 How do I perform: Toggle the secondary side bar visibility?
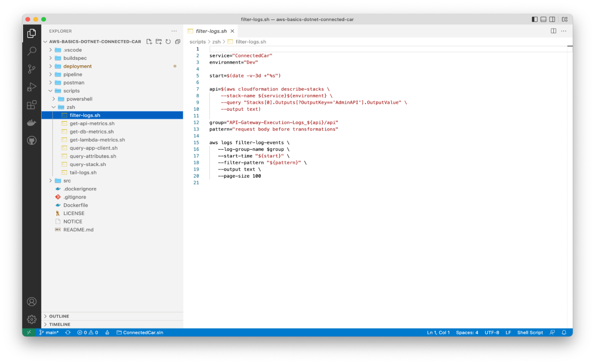pos(552,19)
